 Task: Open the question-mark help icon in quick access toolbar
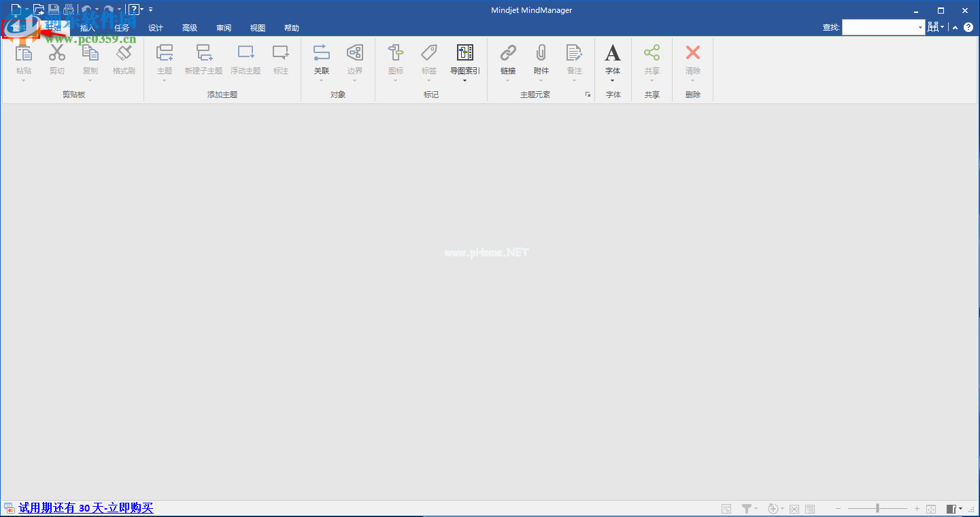coord(134,10)
